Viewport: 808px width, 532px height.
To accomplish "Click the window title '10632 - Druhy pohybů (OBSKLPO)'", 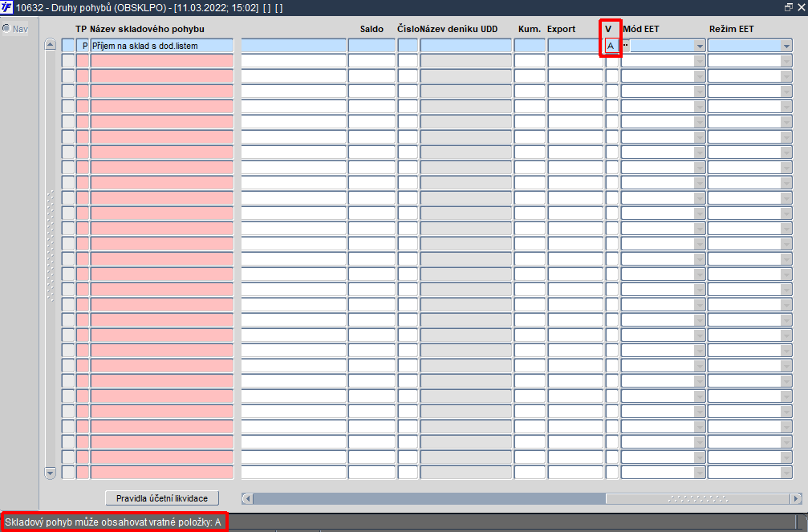I will [90, 8].
